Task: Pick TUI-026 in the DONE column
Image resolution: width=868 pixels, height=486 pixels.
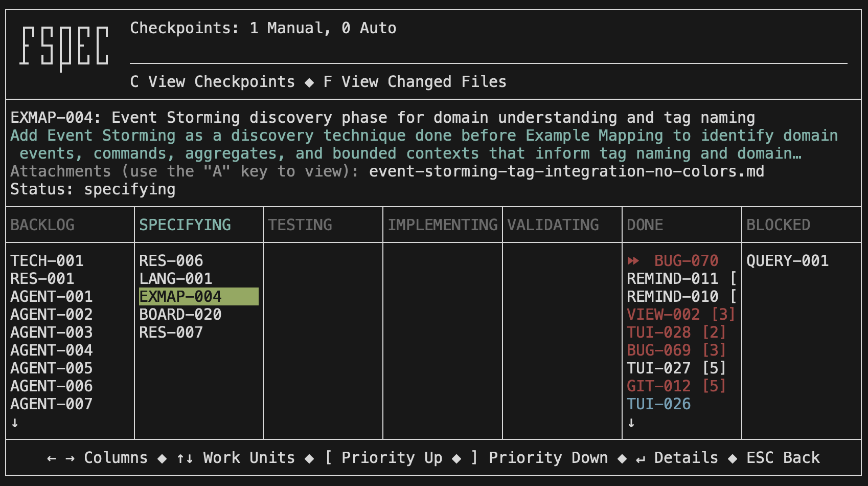Action: pyautogui.click(x=658, y=404)
